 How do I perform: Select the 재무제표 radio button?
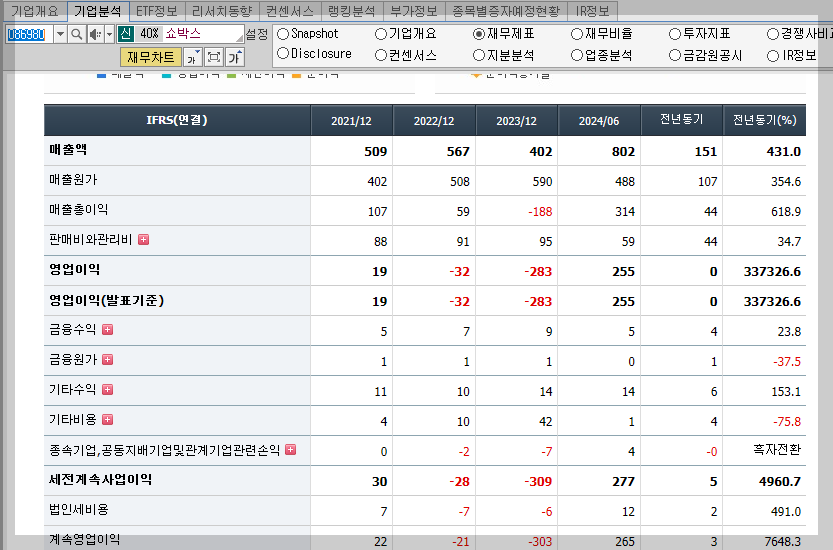[479, 34]
